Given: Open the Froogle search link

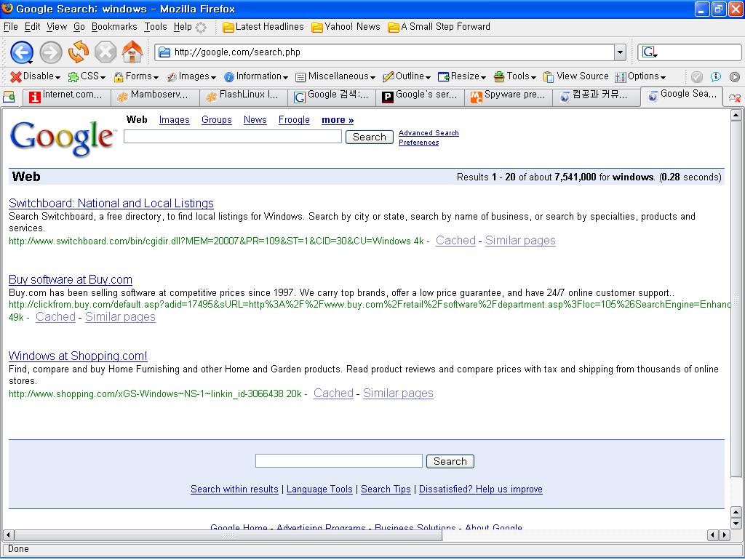Looking at the screenshot, I should [x=294, y=120].
